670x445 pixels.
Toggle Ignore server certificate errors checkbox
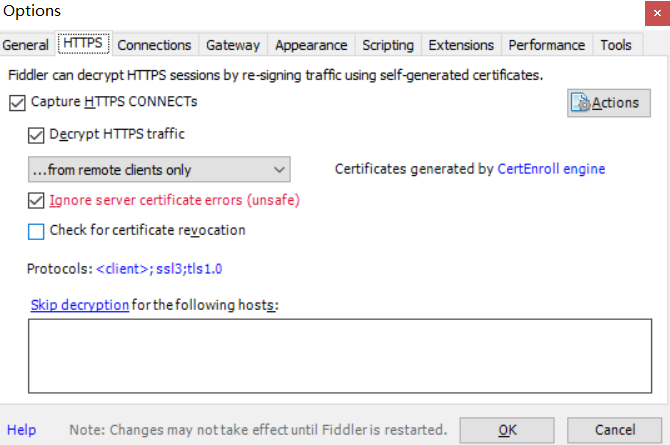tap(36, 200)
